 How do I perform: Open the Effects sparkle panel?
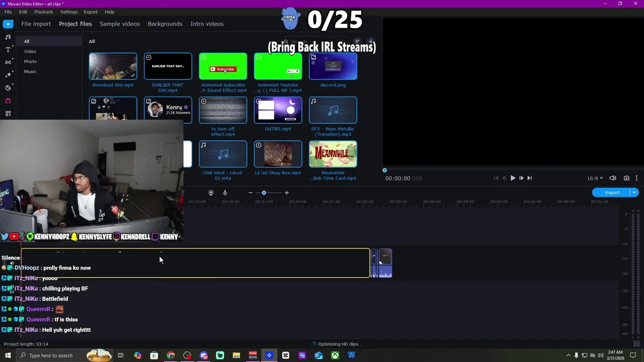[8, 75]
